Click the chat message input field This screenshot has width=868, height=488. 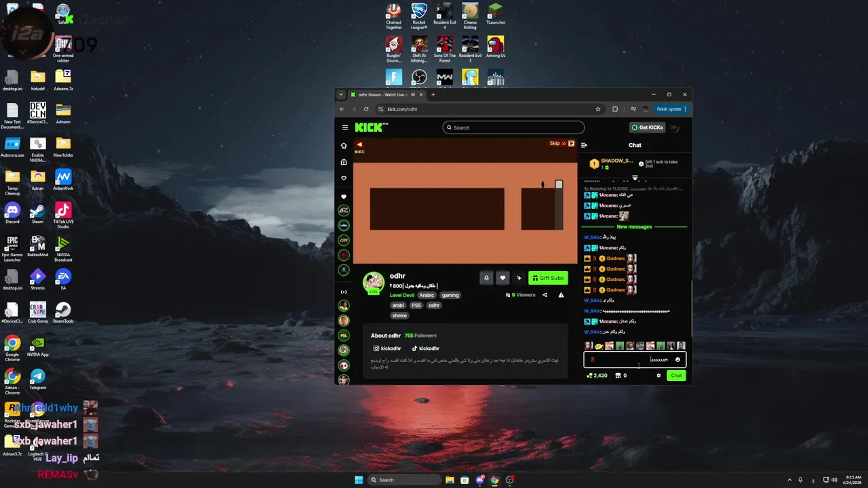[x=635, y=360]
